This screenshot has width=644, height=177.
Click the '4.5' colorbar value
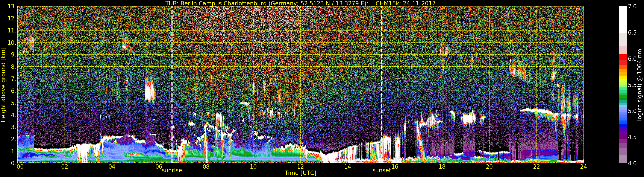pyautogui.click(x=632, y=137)
